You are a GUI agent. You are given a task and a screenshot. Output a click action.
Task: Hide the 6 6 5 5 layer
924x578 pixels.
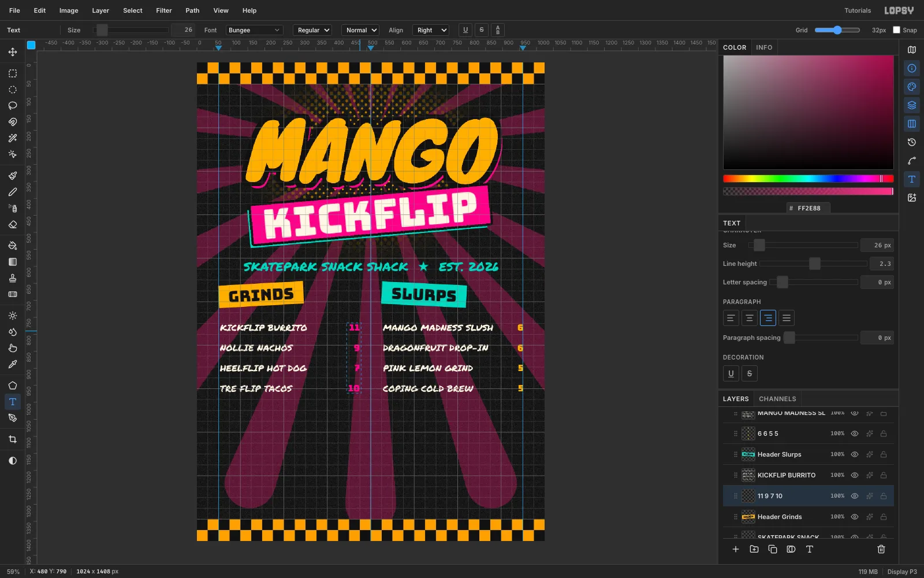coord(855,433)
